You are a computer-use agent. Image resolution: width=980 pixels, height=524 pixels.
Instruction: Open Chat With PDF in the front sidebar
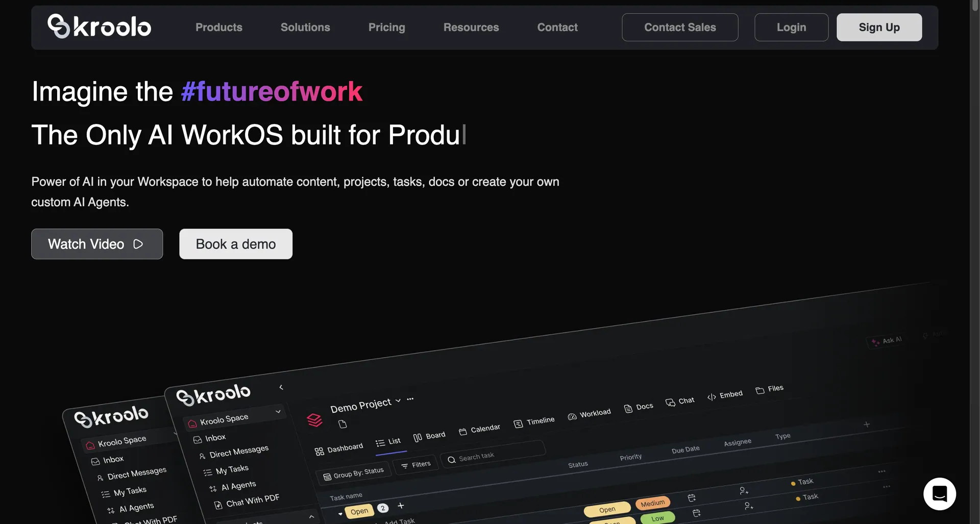pos(247,501)
